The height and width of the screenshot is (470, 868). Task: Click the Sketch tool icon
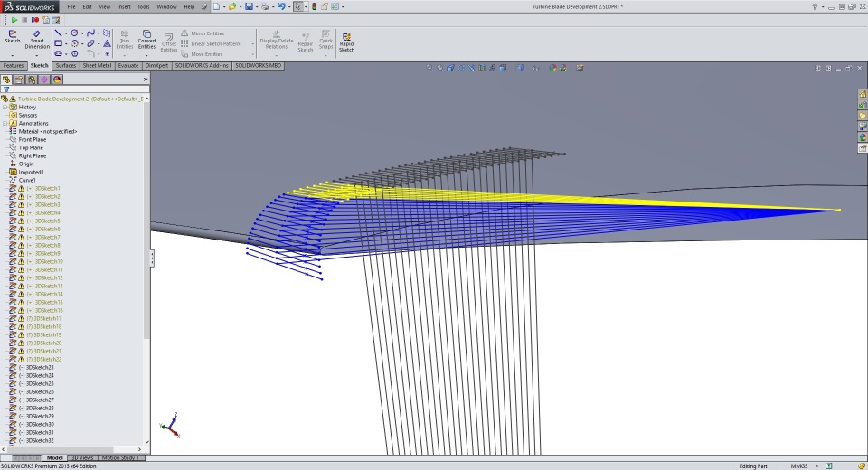coord(13,36)
